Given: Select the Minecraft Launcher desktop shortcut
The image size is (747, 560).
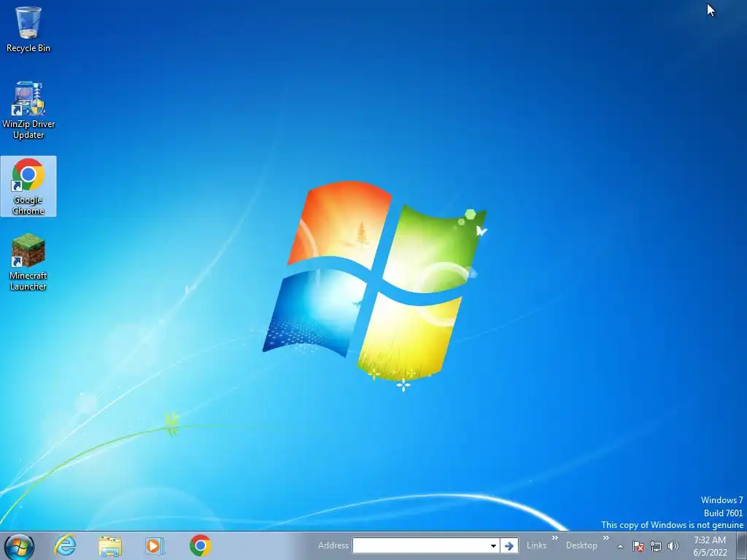Looking at the screenshot, I should click(28, 262).
